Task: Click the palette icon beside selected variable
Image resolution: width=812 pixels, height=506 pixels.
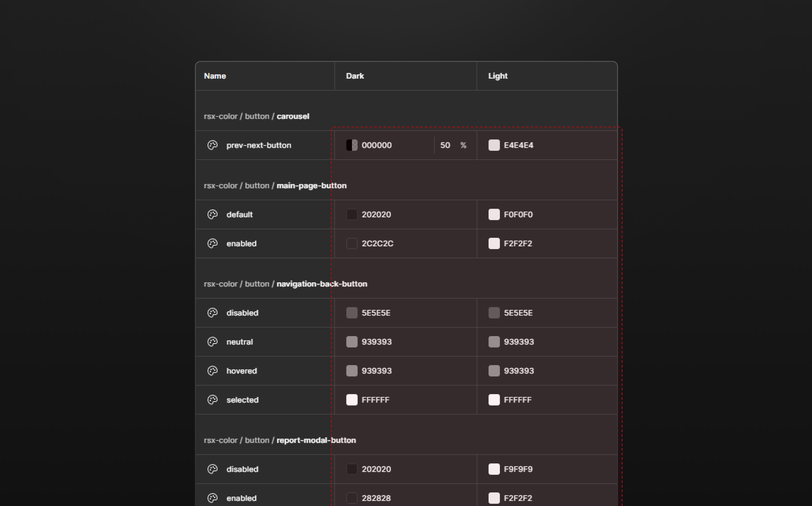Action: click(x=212, y=400)
